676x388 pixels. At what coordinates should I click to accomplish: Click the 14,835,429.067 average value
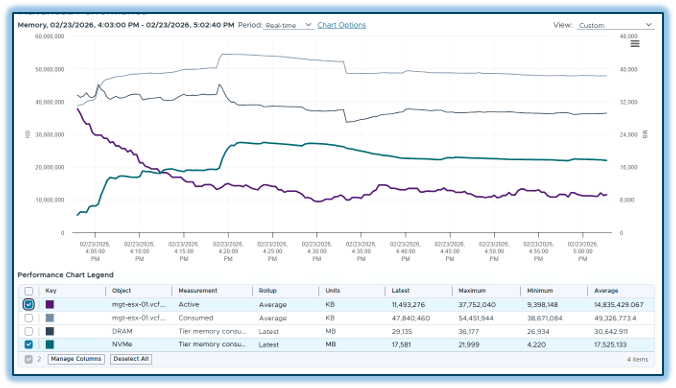(x=619, y=304)
